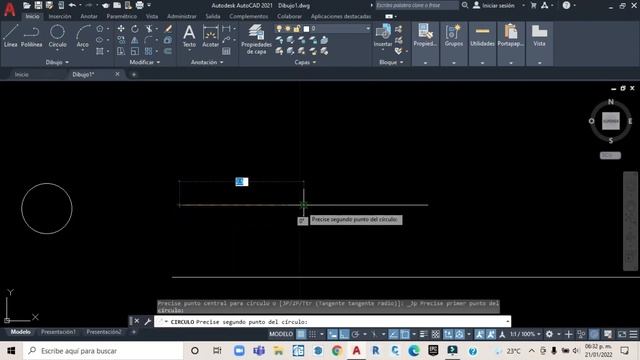
Task: Click the ViewCube top face
Action: (x=611, y=121)
